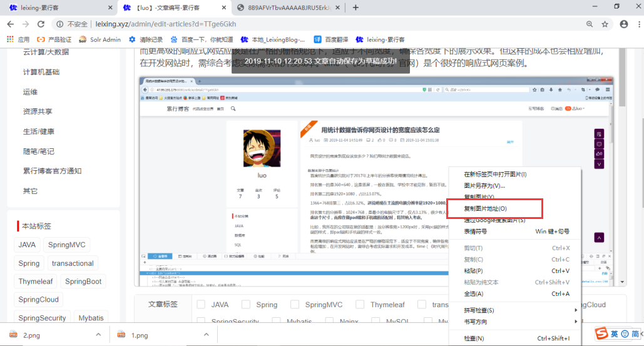Open a new browser tab with plus
This screenshot has height=346, width=644.
pyautogui.click(x=355, y=8)
